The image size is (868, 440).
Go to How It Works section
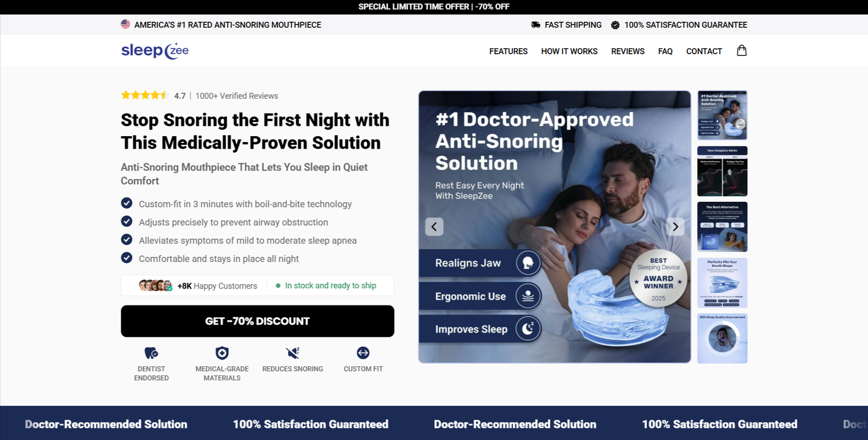[569, 51]
